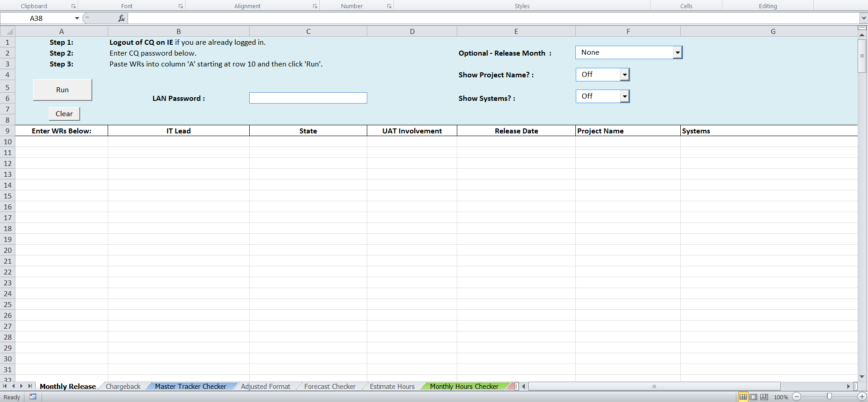This screenshot has width=868, height=402.
Task: Click the LAN Password input field
Action: coord(308,98)
